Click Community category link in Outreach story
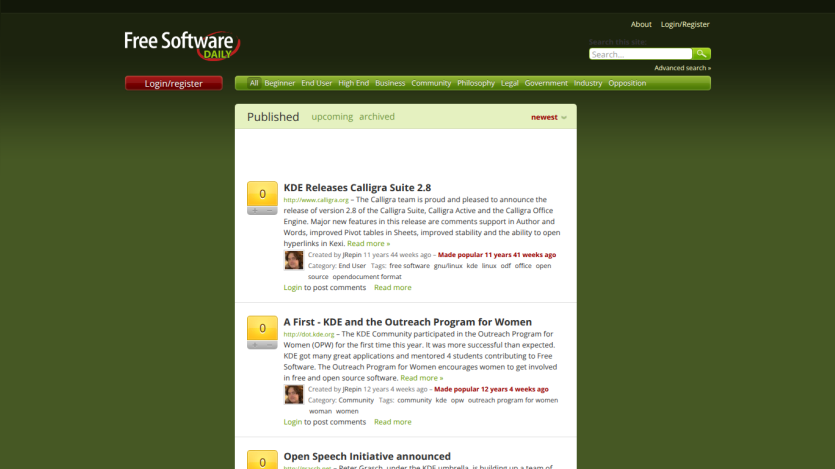 point(356,400)
